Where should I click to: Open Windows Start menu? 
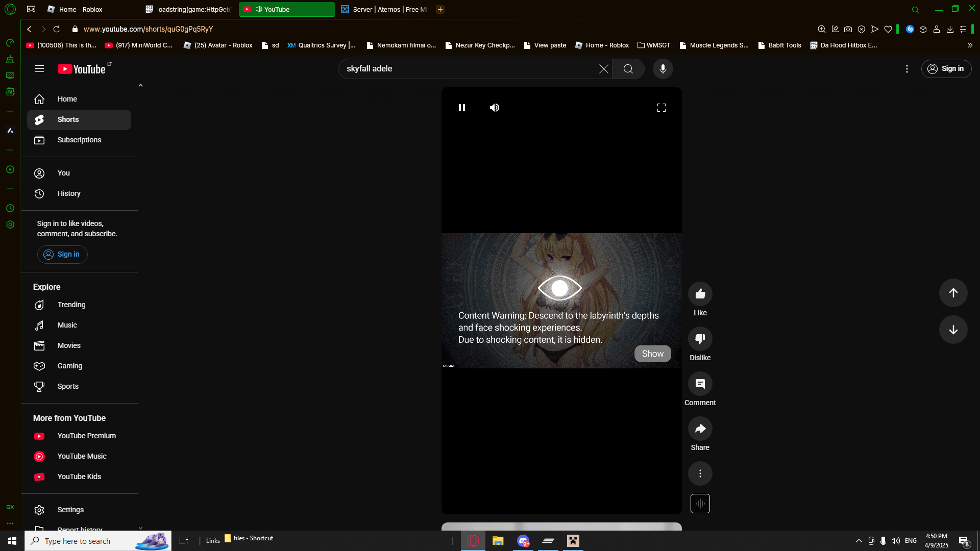click(x=12, y=541)
